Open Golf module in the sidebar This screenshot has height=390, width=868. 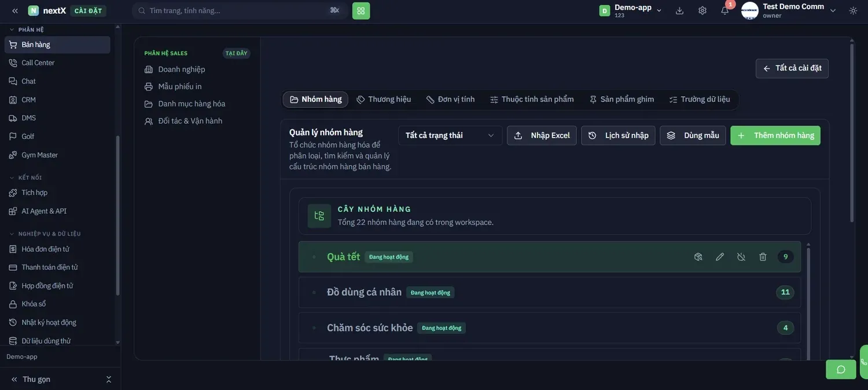point(57,137)
